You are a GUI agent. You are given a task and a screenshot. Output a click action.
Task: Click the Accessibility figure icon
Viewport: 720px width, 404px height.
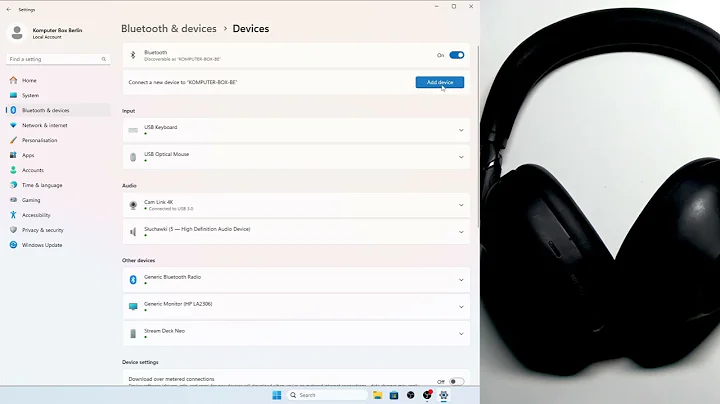tap(13, 215)
